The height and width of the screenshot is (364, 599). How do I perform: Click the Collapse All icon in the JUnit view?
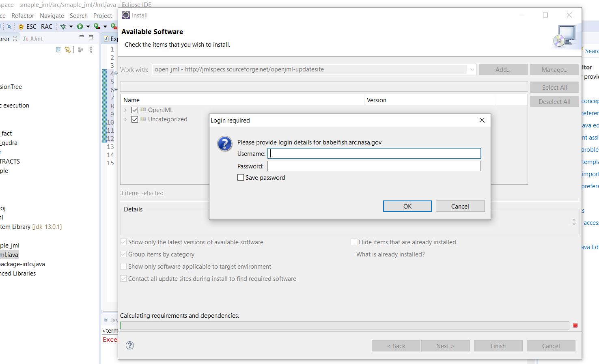click(58, 50)
